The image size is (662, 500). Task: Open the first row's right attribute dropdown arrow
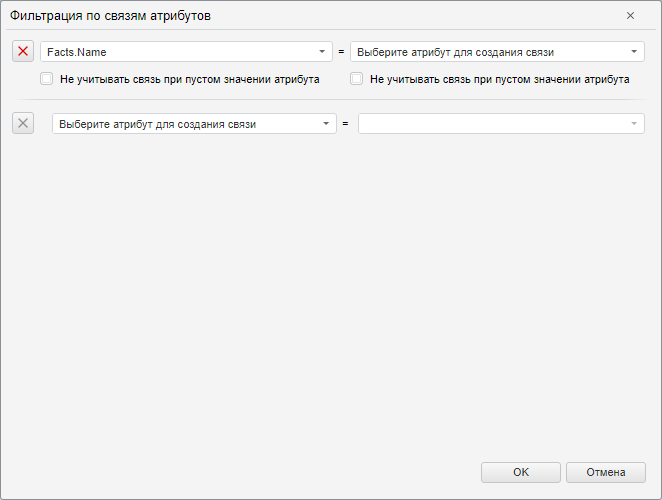pyautogui.click(x=635, y=52)
